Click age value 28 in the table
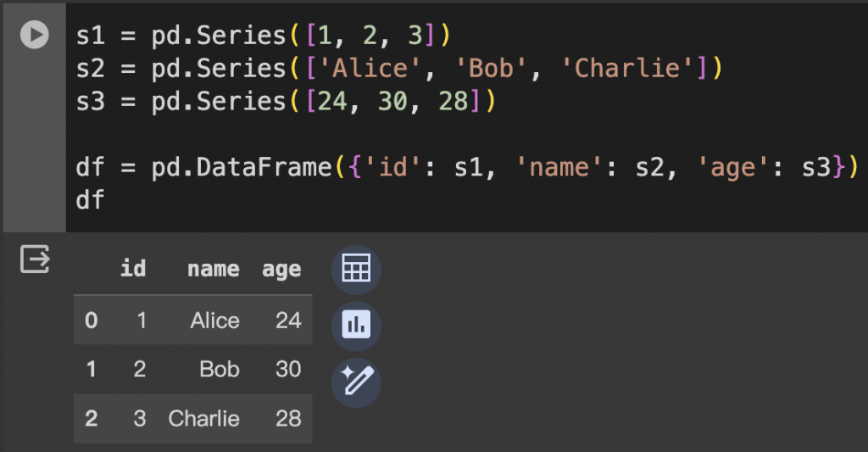 point(288,418)
